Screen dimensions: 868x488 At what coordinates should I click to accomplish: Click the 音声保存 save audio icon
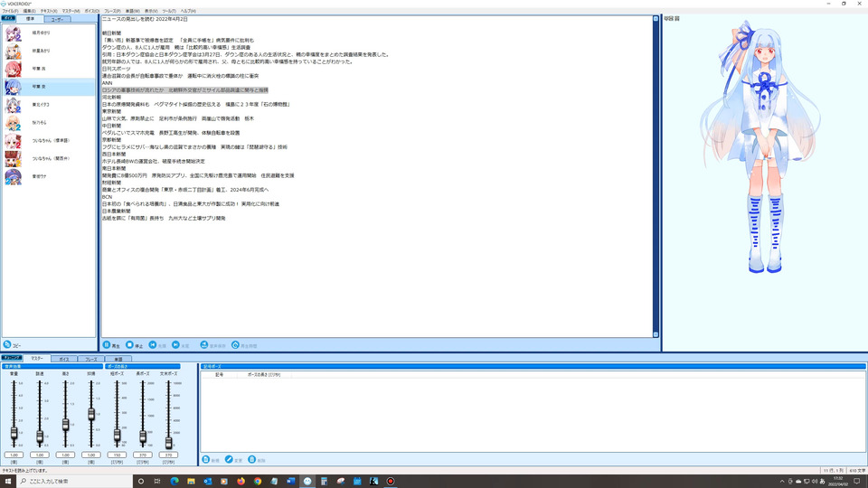click(203, 345)
